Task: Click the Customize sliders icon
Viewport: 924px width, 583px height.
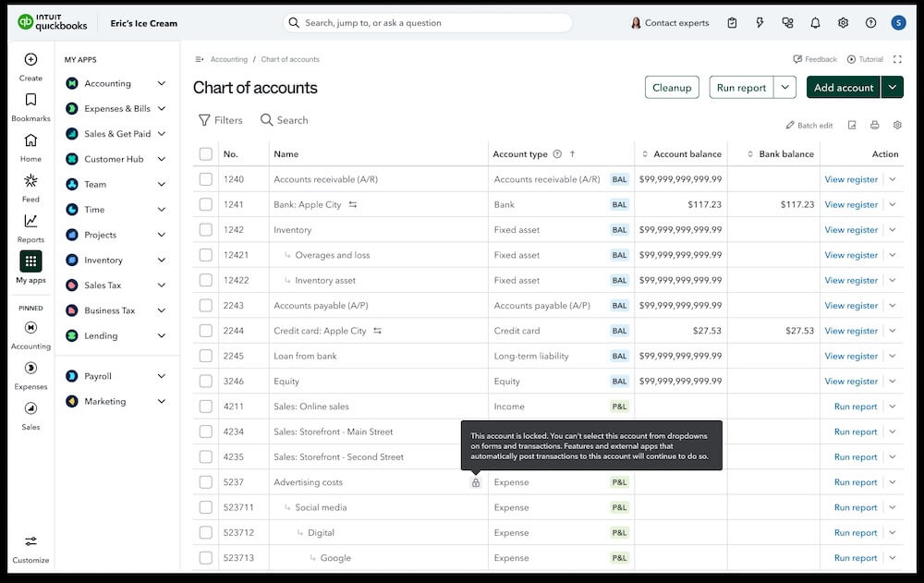Action: [x=30, y=541]
